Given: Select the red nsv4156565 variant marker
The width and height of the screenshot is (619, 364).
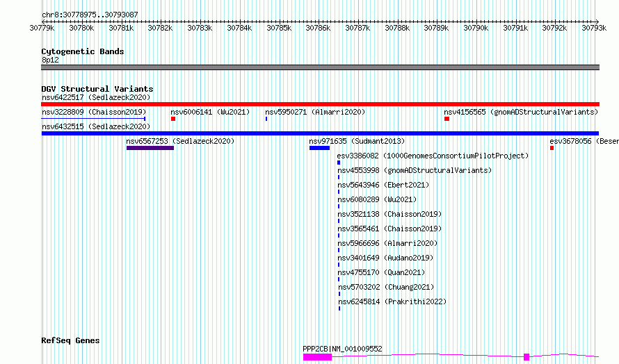Looking at the screenshot, I should click(447, 119).
